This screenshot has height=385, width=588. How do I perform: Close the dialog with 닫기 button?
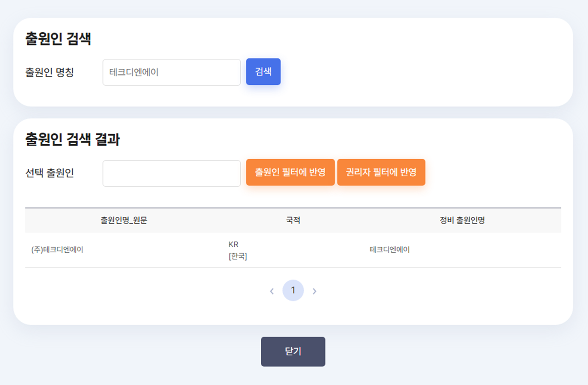293,351
